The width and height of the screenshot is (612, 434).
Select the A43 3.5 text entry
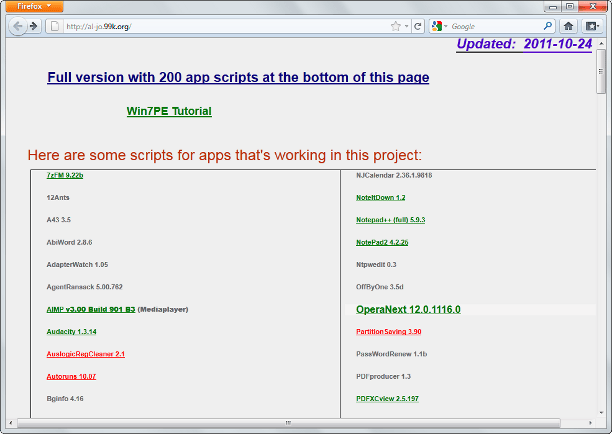[59, 220]
